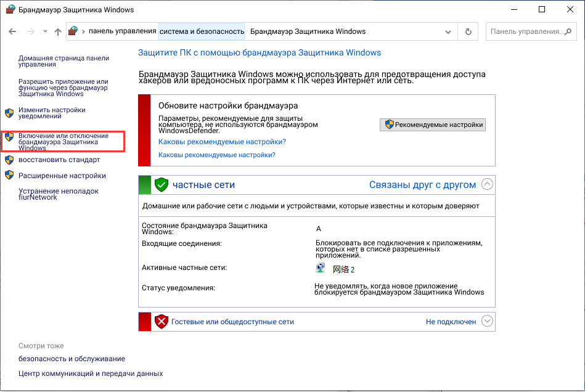
Task: Click the search magnifier icon
Action: pos(570,31)
